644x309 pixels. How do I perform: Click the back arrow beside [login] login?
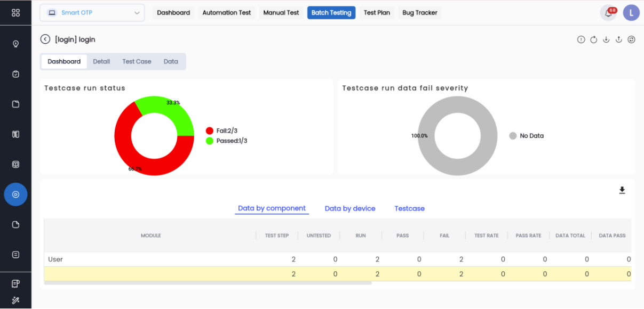[45, 39]
